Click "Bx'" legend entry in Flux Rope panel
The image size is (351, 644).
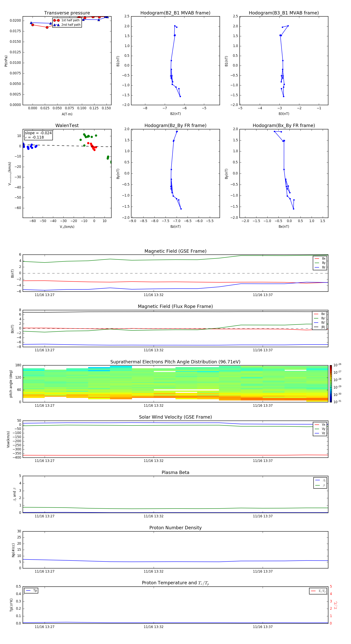(x=320, y=314)
